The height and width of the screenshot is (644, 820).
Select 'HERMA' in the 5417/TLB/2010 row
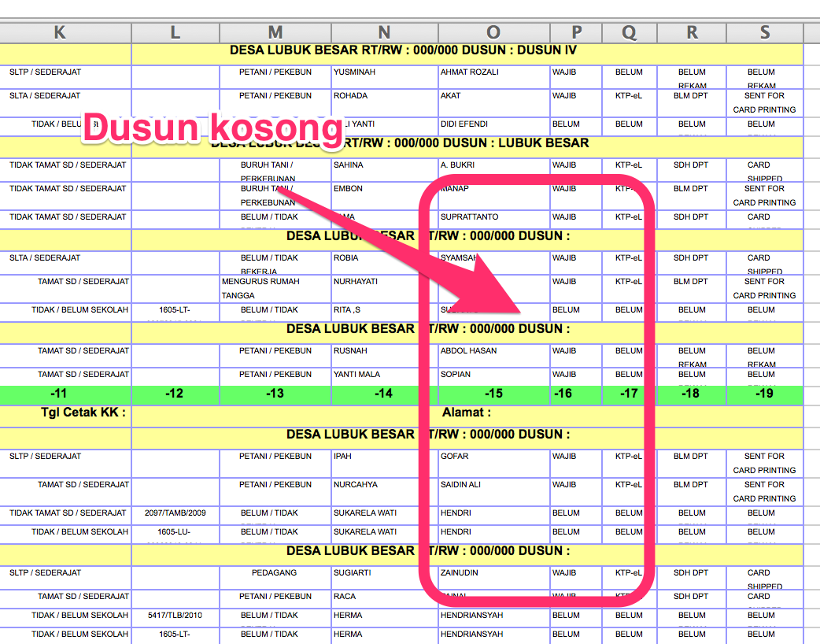[x=384, y=618]
